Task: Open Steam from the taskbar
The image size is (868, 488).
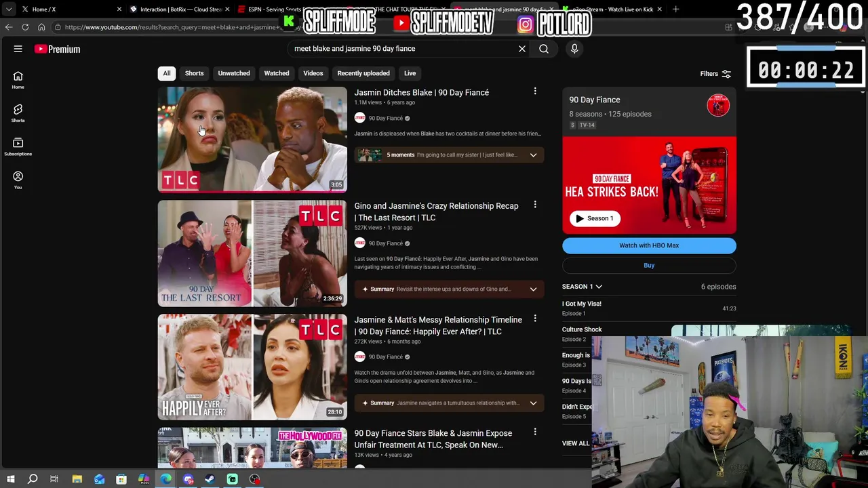Action: [x=210, y=479]
